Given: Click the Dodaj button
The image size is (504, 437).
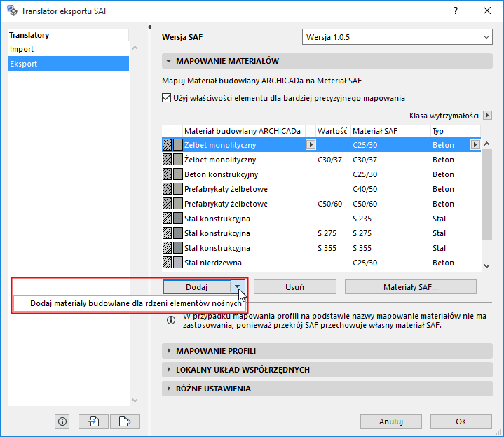Looking at the screenshot, I should (x=197, y=286).
